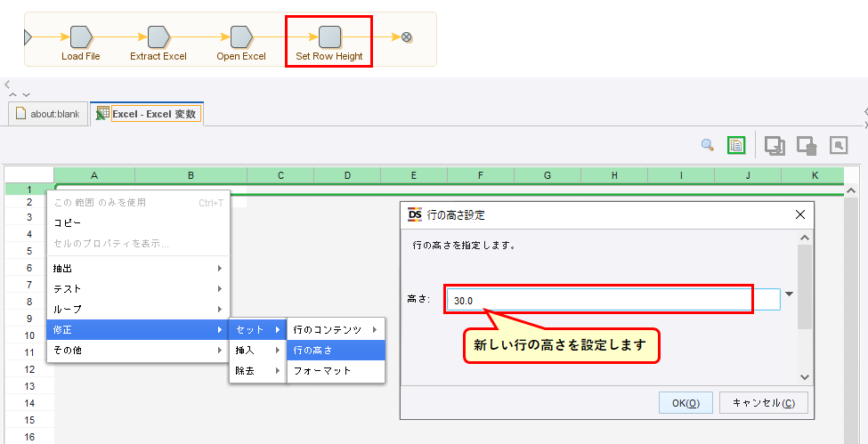
Task: Click dialog scrollbar up arrow
Action: point(805,238)
